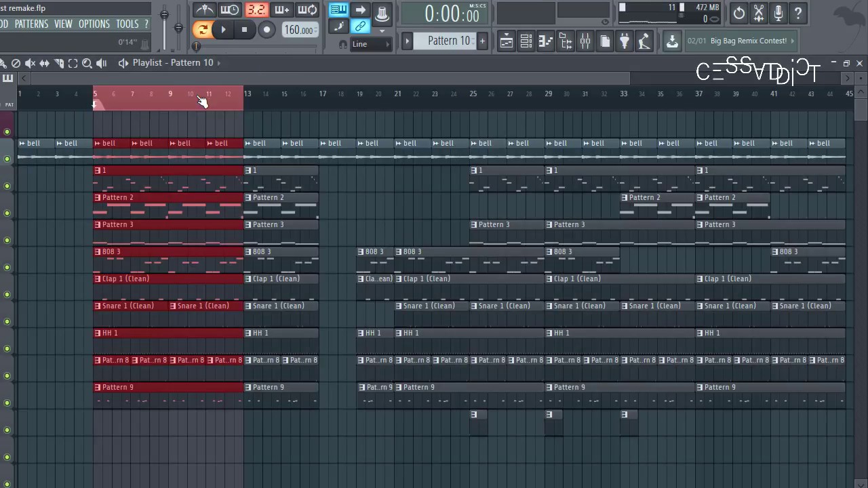Disable the 3.2. recording countdown
This screenshot has width=868, height=488.
[x=256, y=10]
